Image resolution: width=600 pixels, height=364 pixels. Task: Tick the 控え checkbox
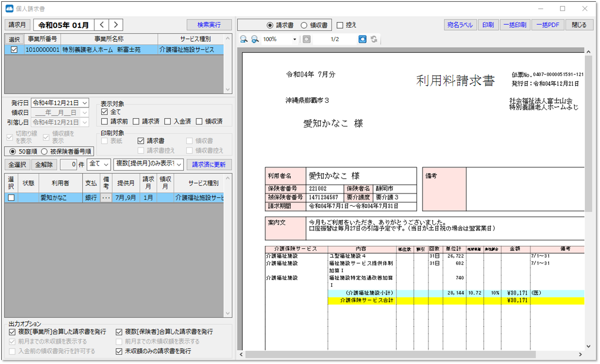(340, 25)
